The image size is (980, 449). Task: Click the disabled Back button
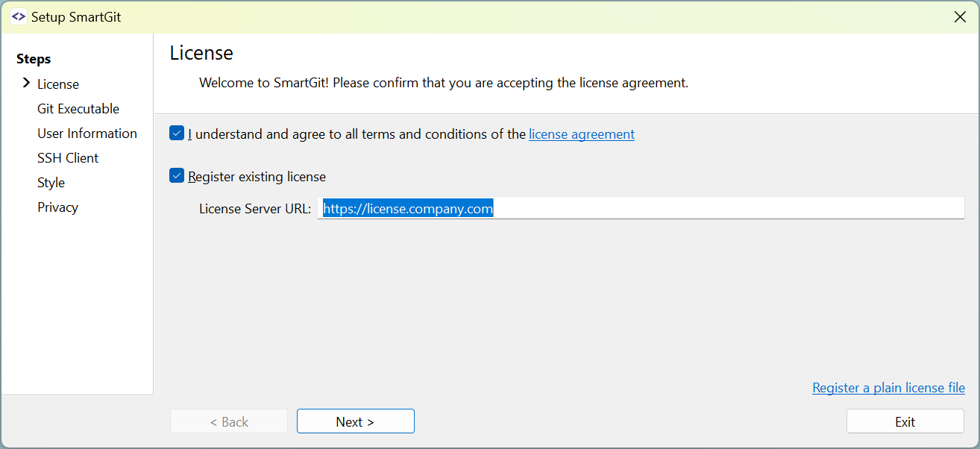pyautogui.click(x=228, y=421)
